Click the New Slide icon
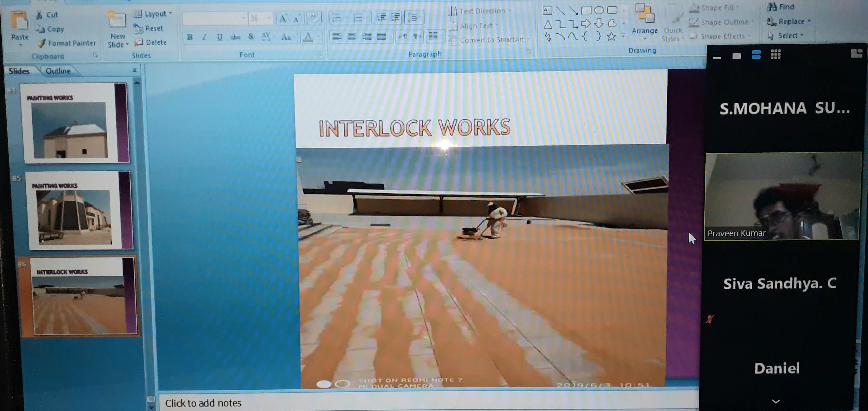Screen dimensions: 868x411 point(117,20)
